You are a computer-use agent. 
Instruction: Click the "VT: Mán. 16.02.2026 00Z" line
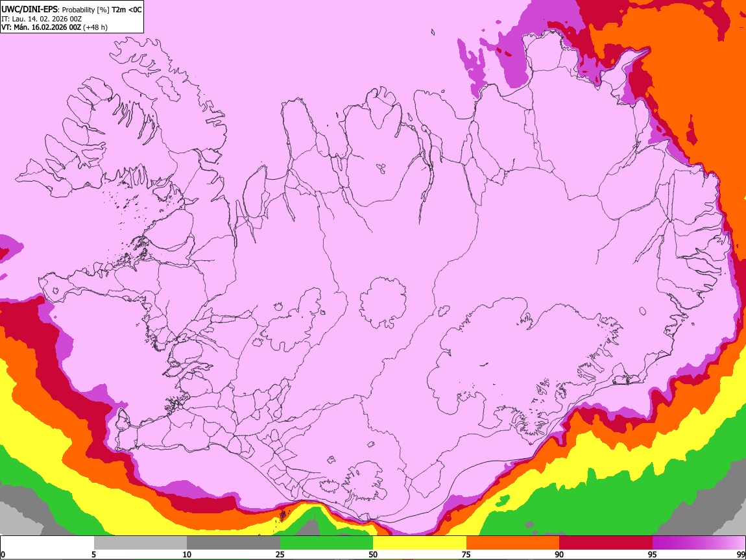pyautogui.click(x=42, y=27)
